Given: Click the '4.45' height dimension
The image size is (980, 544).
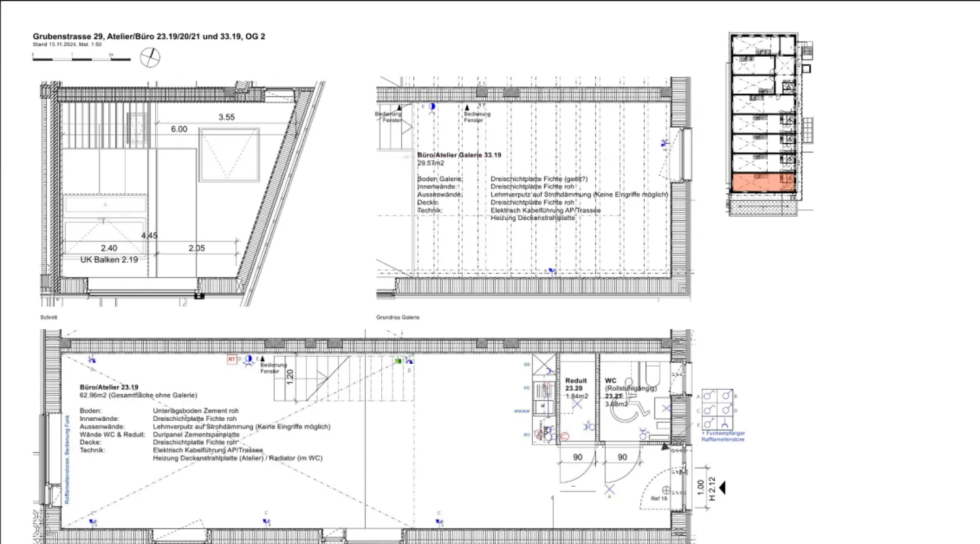Looking at the screenshot, I should [149, 236].
